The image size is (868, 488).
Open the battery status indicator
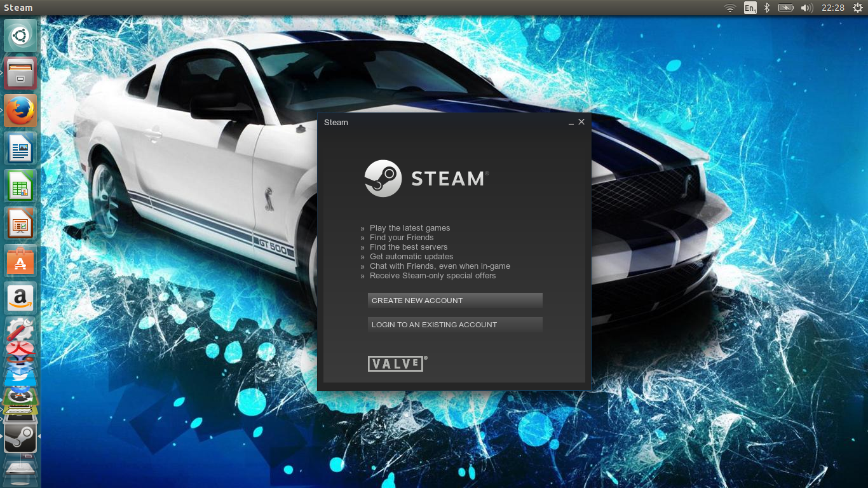pyautogui.click(x=786, y=8)
